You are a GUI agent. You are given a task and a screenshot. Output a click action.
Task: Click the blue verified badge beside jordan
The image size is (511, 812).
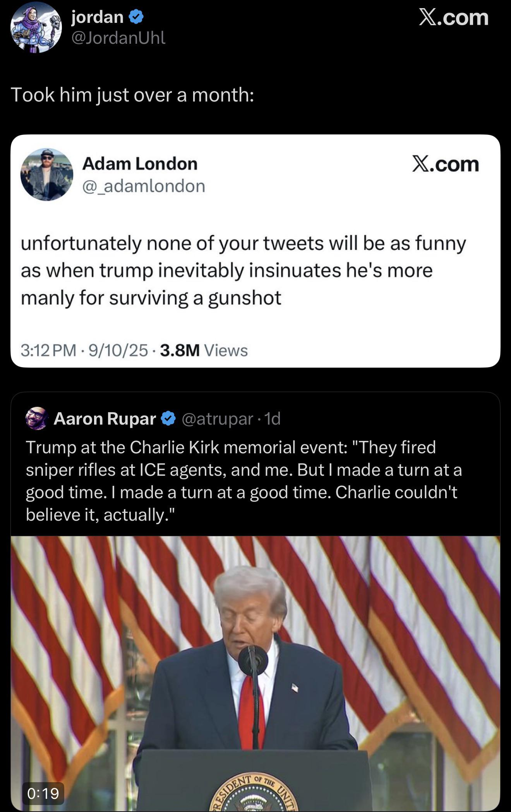[x=135, y=17]
